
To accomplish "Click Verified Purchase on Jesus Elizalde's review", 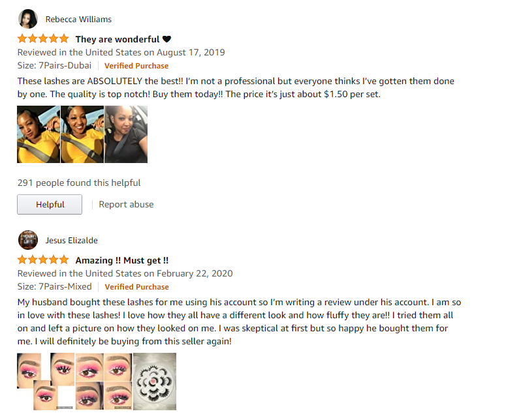I will [136, 287].
